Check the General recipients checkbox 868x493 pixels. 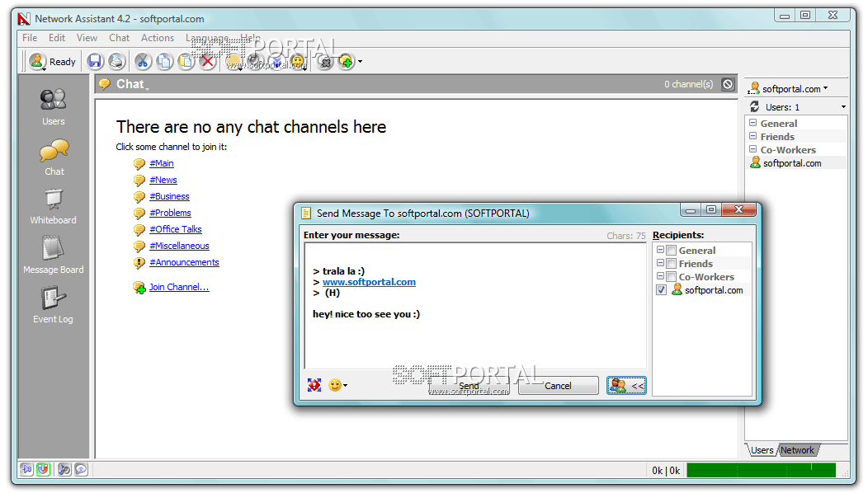coord(671,250)
